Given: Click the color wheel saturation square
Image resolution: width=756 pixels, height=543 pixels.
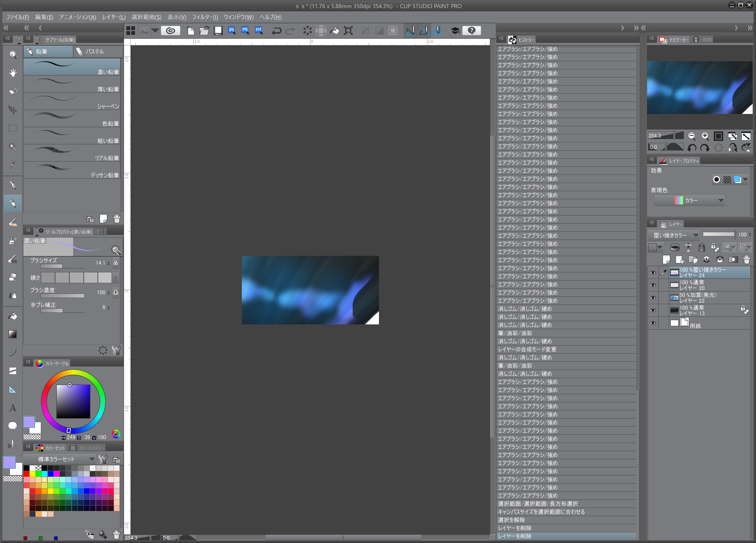Looking at the screenshot, I should point(73,401).
